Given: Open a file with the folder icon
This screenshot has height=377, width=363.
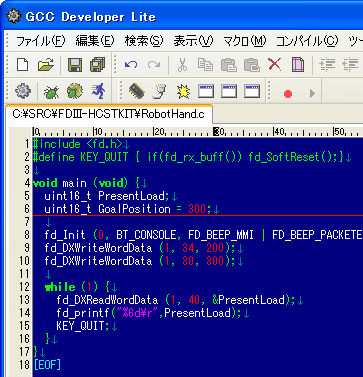Looking at the screenshot, I should pos(46,65).
